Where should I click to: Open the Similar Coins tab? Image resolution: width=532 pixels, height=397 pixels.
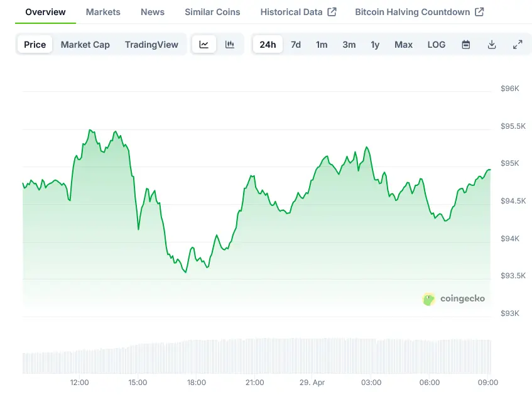(212, 12)
